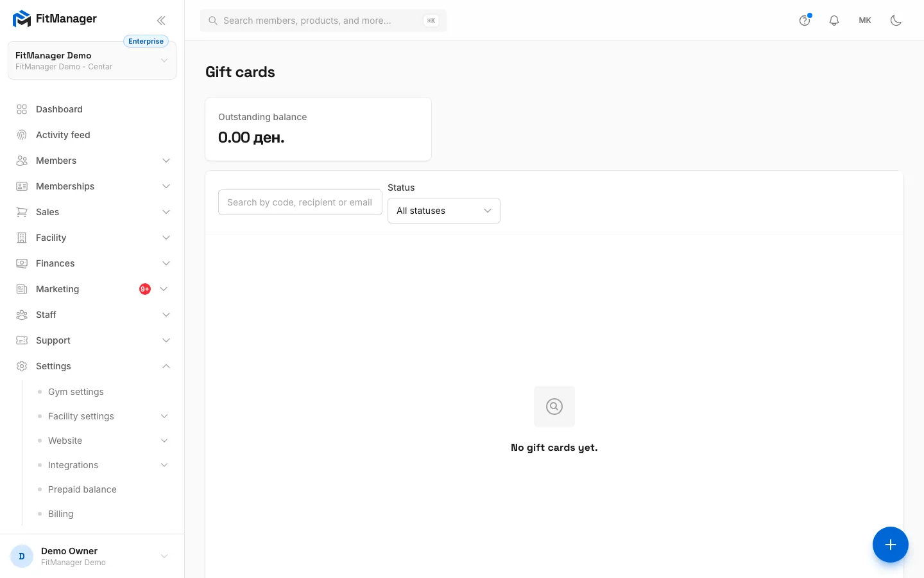
Task: Click the Members people icon
Action: coord(22,161)
